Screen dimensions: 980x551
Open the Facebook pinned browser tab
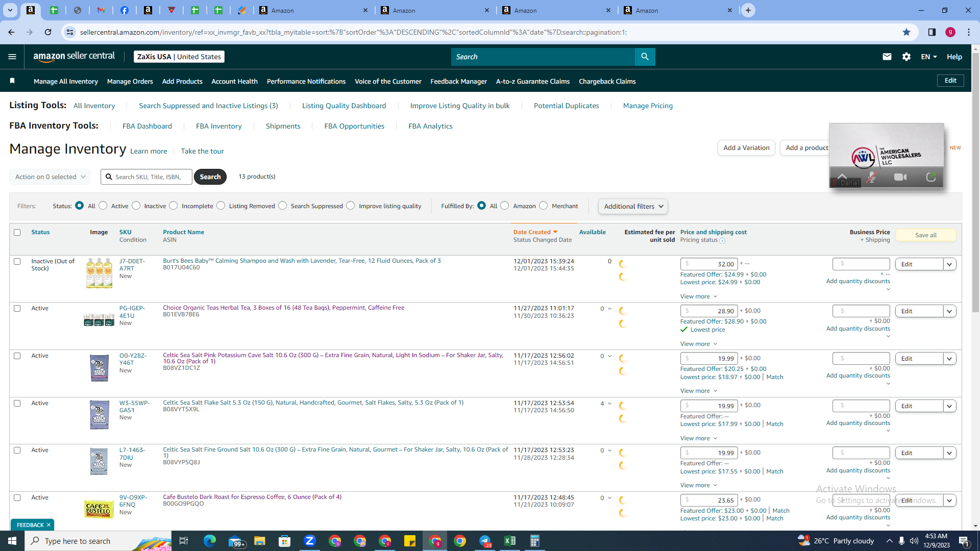pyautogui.click(x=125, y=10)
